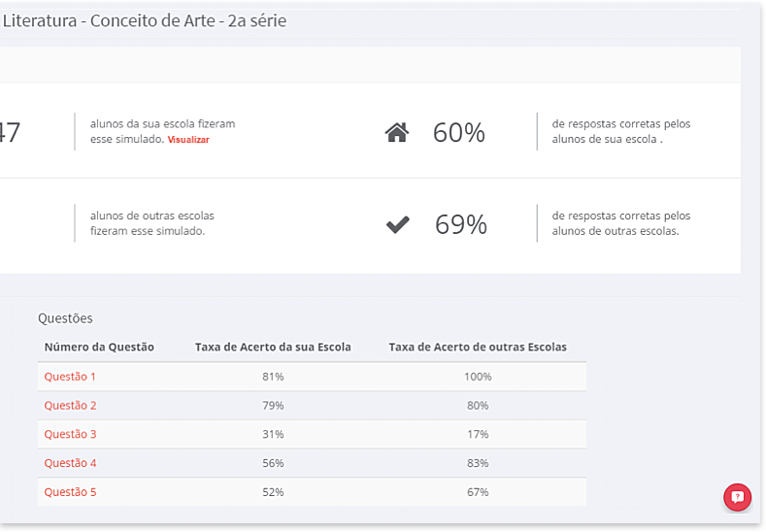Click the 81% cell for Questão 1
This screenshot has height=532, width=766.
pyautogui.click(x=273, y=377)
